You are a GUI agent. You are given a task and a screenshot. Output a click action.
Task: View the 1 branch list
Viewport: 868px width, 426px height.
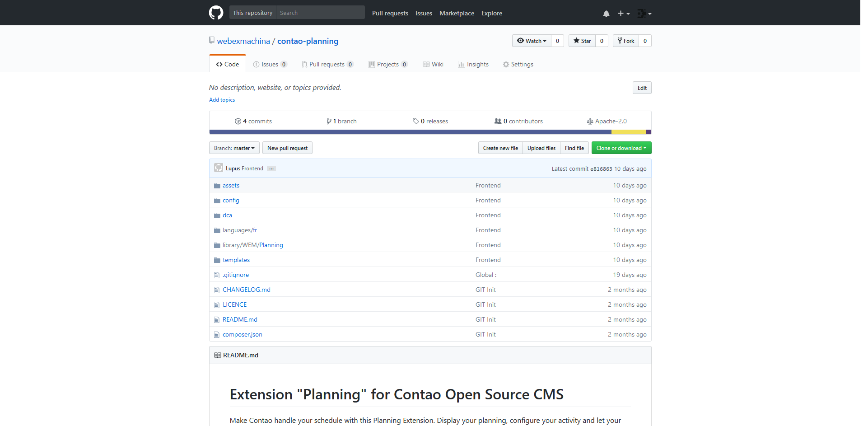click(x=341, y=121)
